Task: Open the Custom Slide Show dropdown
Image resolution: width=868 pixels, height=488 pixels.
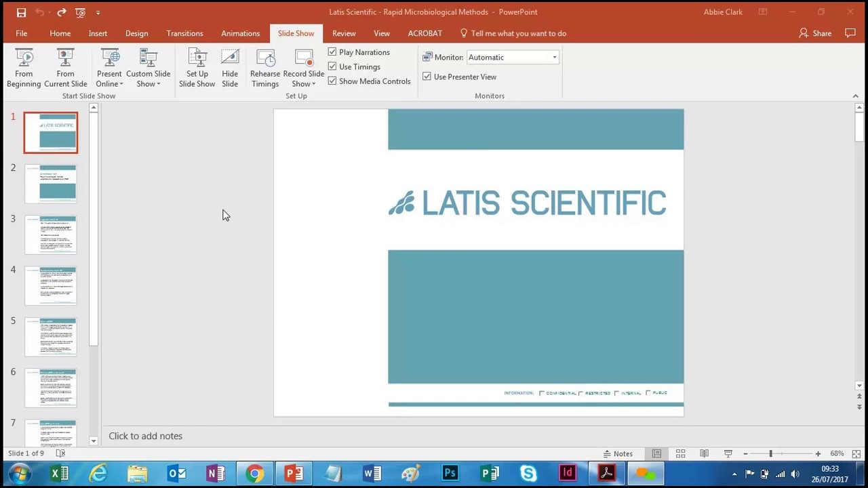Action: (x=148, y=68)
